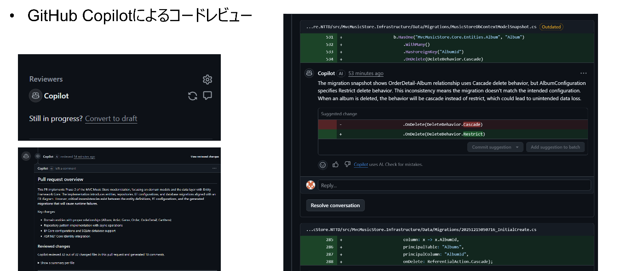Open inline comment options ellipsis menu
The image size is (644, 271).
coord(583,73)
